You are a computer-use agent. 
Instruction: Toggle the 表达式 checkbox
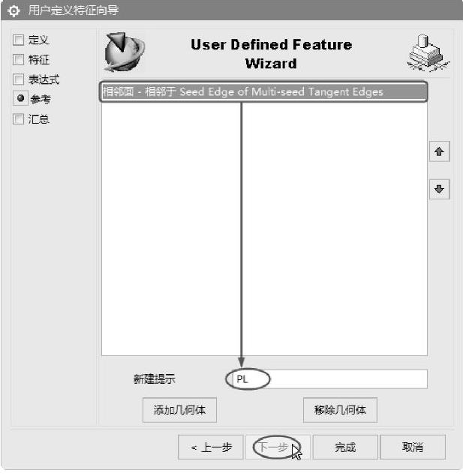[19, 79]
